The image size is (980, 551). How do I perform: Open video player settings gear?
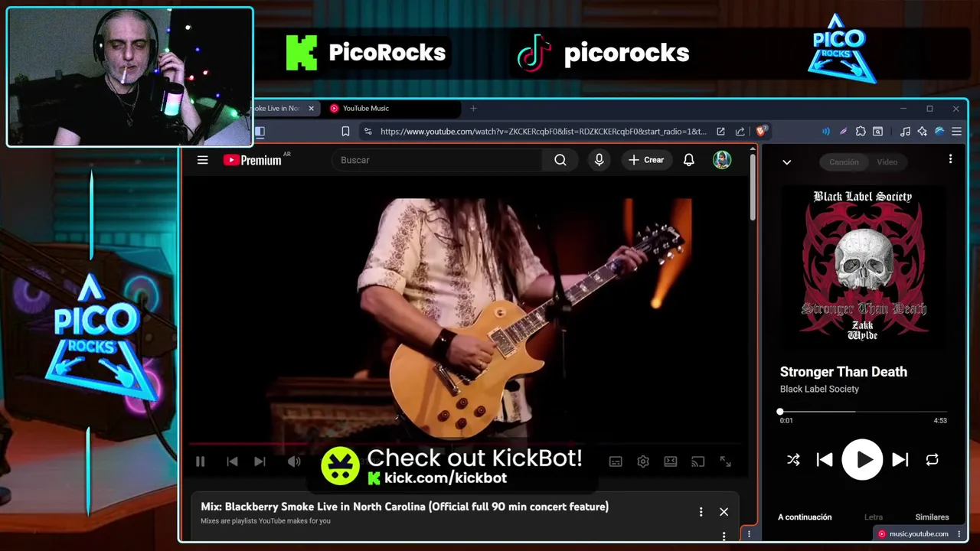pos(643,461)
